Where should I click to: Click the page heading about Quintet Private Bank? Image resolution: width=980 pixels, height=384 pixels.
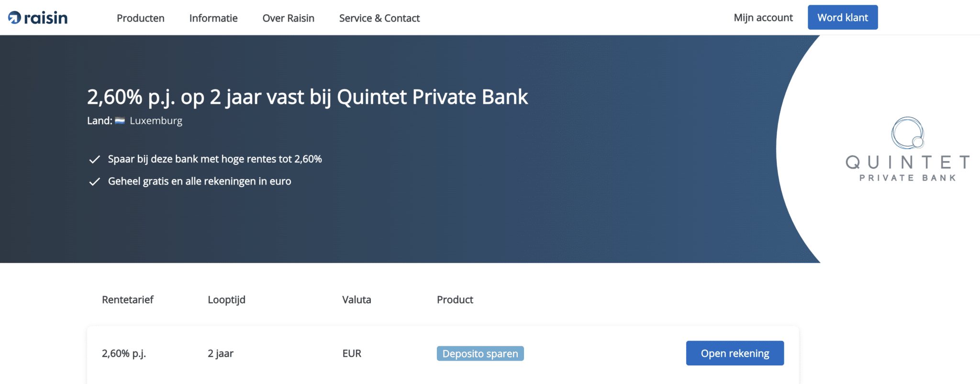[308, 97]
